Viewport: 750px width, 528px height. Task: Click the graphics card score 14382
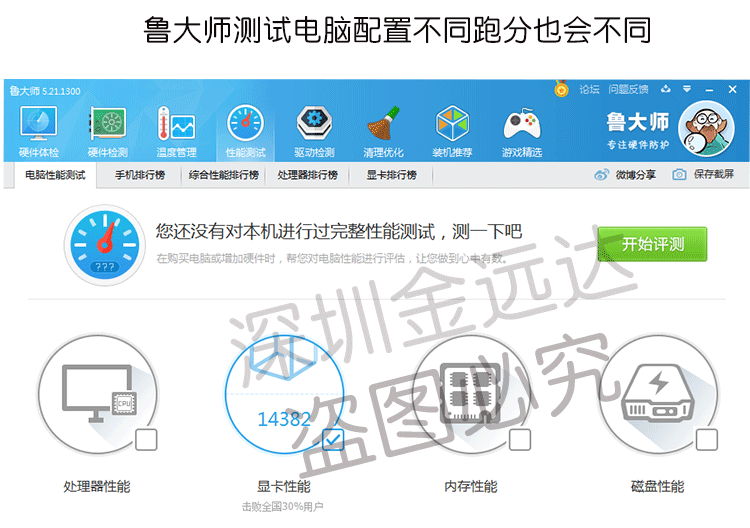(284, 419)
